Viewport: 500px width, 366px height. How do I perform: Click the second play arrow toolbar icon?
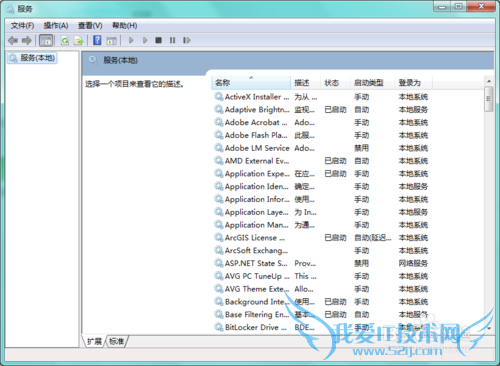coord(145,40)
